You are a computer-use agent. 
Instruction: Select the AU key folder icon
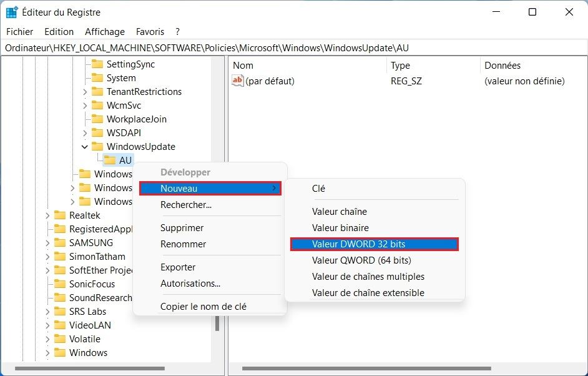tap(109, 161)
